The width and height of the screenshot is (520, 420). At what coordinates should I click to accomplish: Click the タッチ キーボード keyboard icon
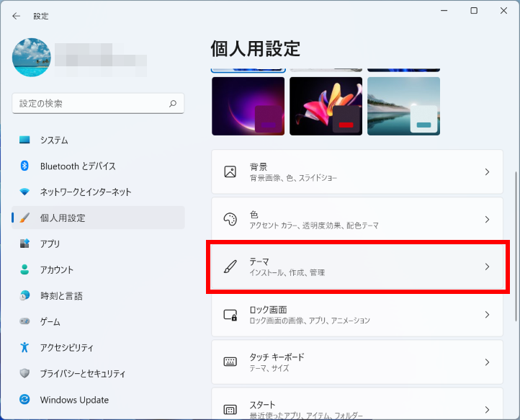[230, 362]
